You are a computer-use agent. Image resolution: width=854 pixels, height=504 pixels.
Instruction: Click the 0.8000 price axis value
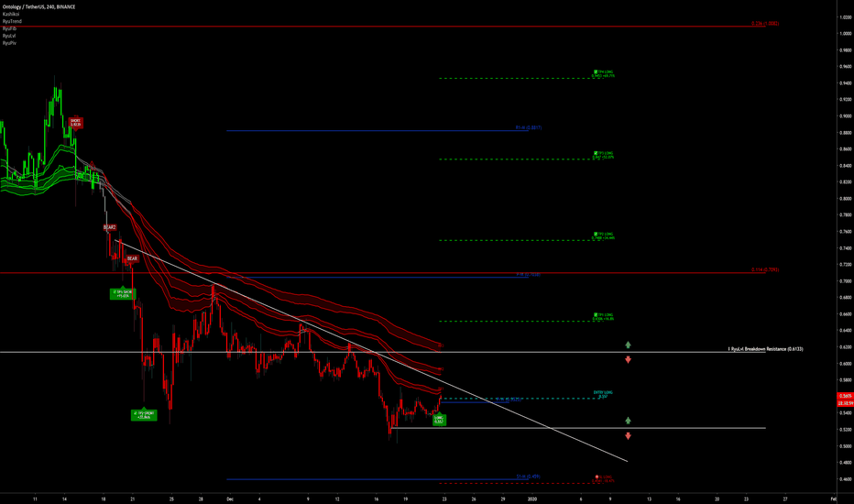pyautogui.click(x=845, y=198)
